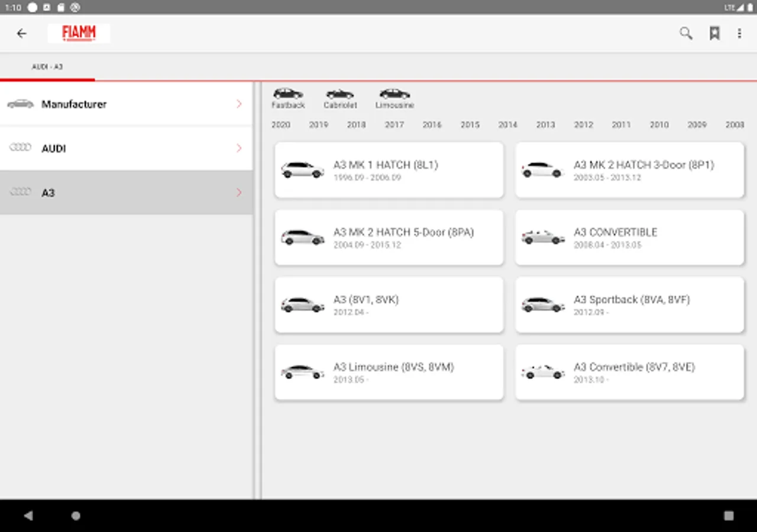Click the A3 (8V1, 8VK) car thumbnail
The width and height of the screenshot is (757, 532).
[303, 305]
